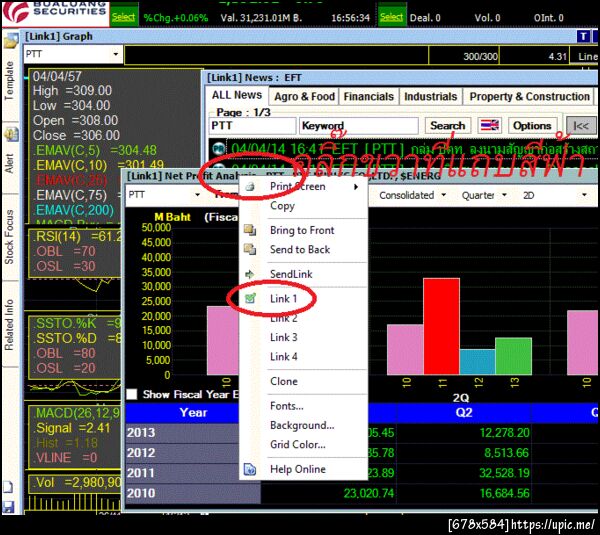Click the first-page |<< button in News
Image resolution: width=600 pixels, height=535 pixels.
581,126
